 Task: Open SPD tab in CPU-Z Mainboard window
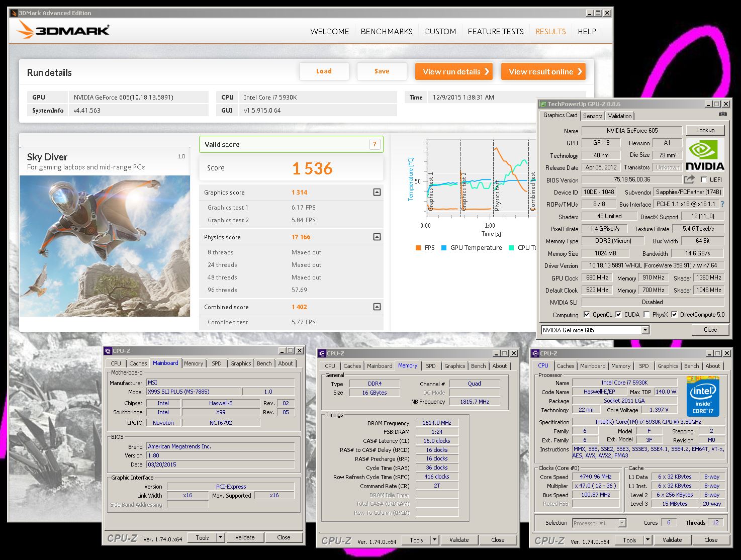coord(217,363)
